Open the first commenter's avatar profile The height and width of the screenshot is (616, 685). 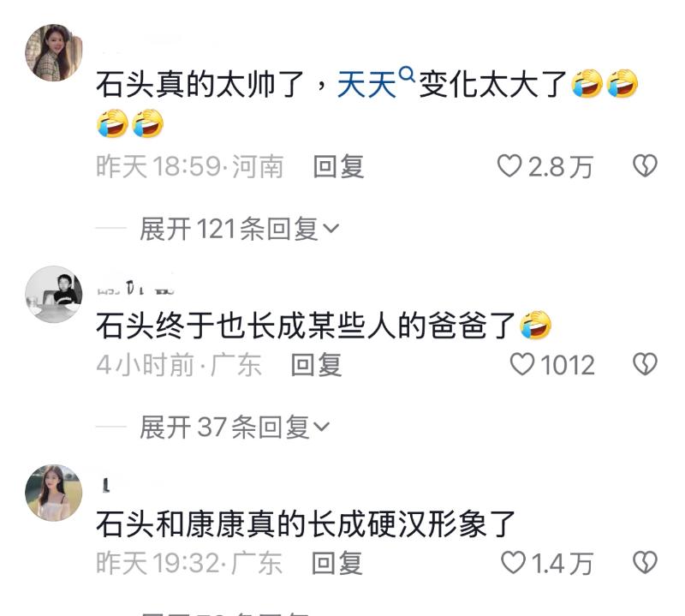pyautogui.click(x=54, y=52)
